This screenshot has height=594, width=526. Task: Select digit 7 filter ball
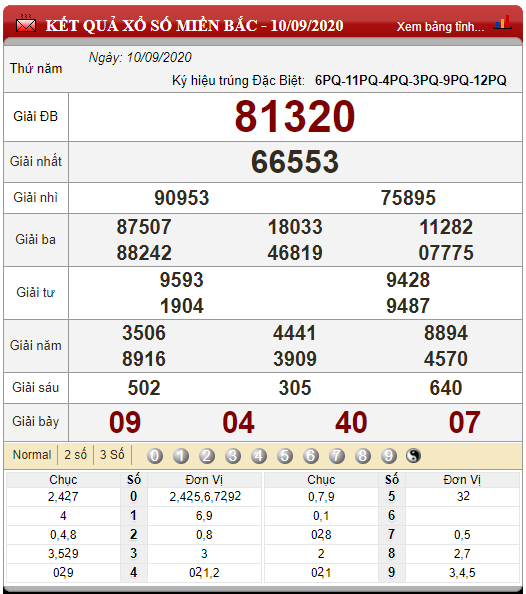(x=337, y=456)
